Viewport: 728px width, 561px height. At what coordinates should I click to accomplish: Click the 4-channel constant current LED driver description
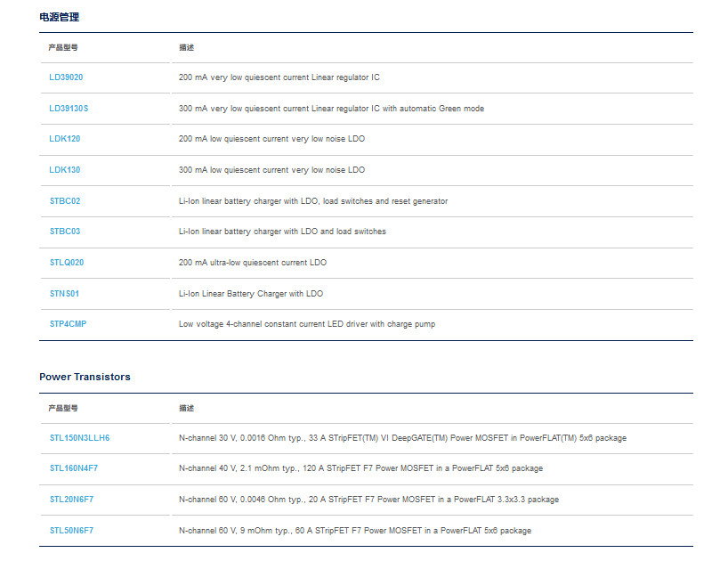click(x=307, y=324)
